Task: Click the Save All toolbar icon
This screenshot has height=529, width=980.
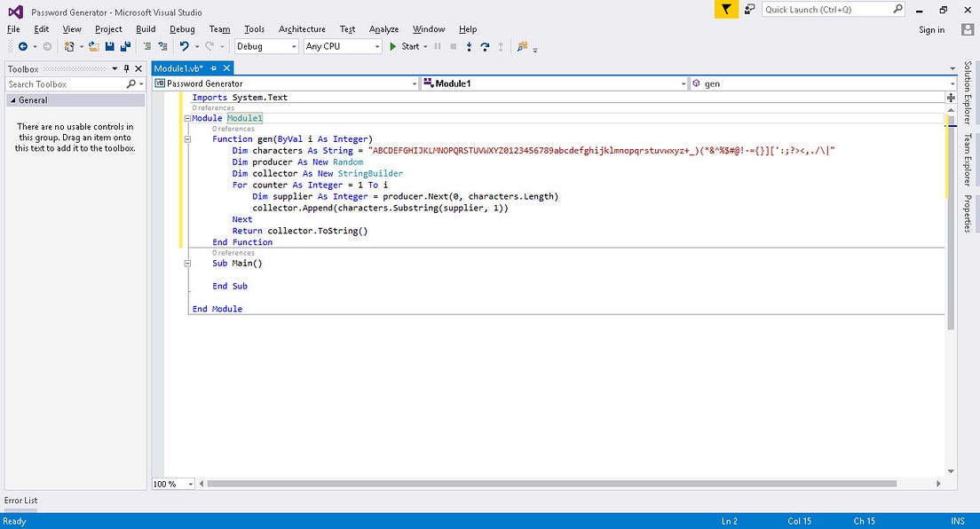Action: click(x=124, y=46)
